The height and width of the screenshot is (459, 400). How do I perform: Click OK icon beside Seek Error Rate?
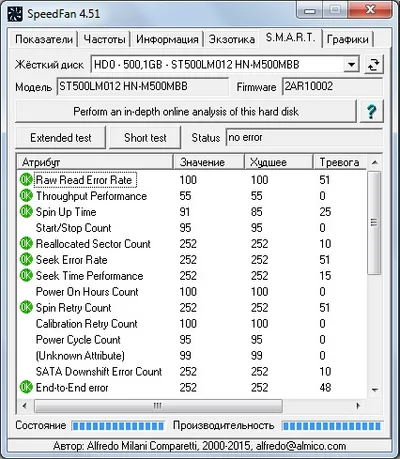[x=26, y=260]
